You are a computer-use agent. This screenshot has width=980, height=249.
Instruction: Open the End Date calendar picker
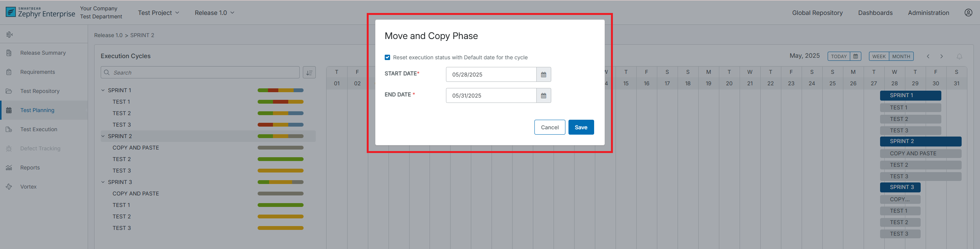pyautogui.click(x=543, y=96)
